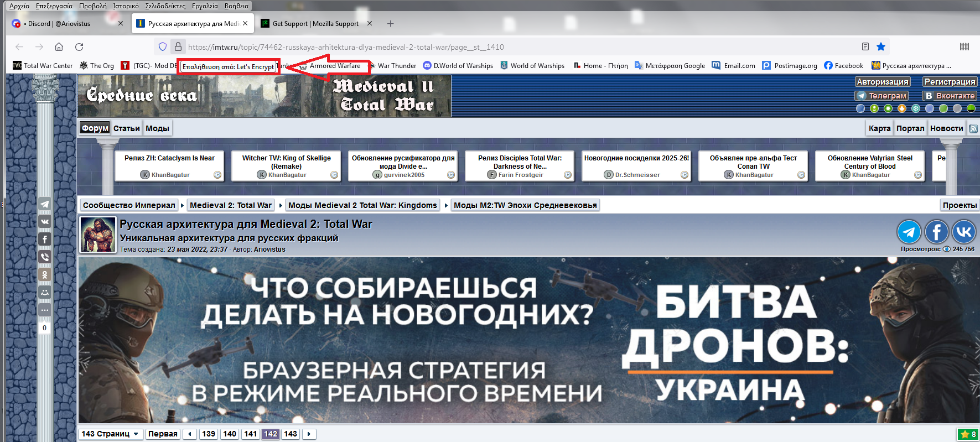Open the Ιστορικό menu in the menu bar
980x442 pixels.
pyautogui.click(x=126, y=6)
